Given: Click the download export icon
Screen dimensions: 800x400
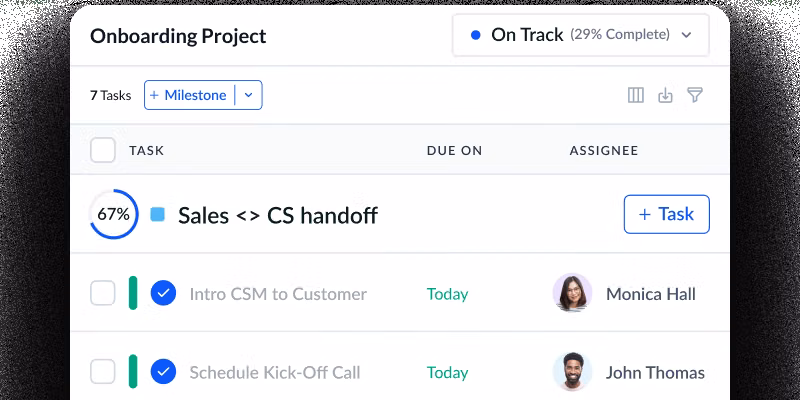Looking at the screenshot, I should 665,96.
